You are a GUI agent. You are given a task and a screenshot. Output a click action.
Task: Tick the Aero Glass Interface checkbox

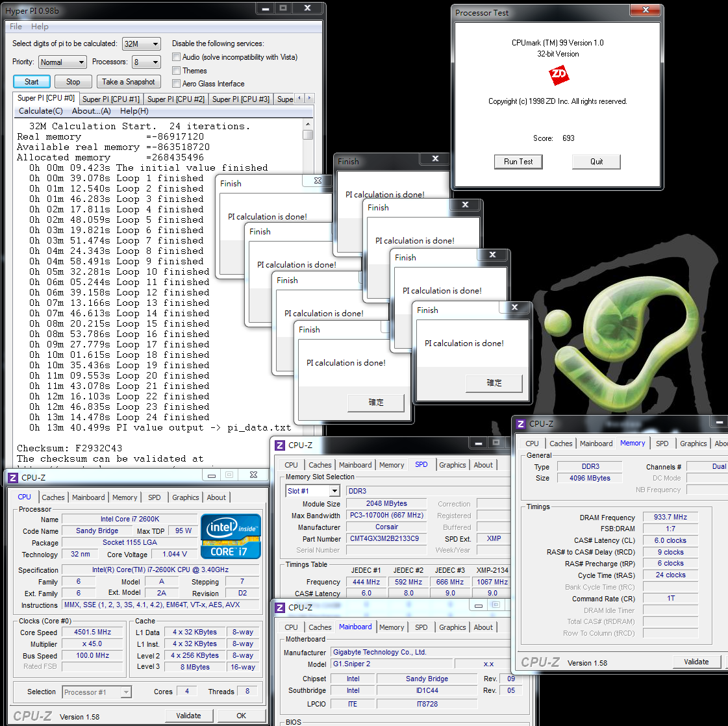click(x=177, y=84)
